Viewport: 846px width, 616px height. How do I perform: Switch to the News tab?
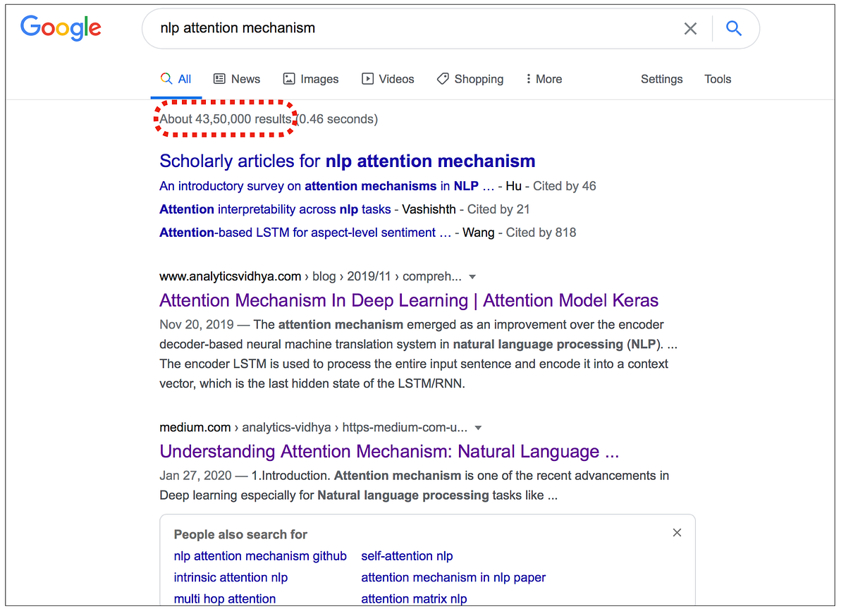pos(237,79)
